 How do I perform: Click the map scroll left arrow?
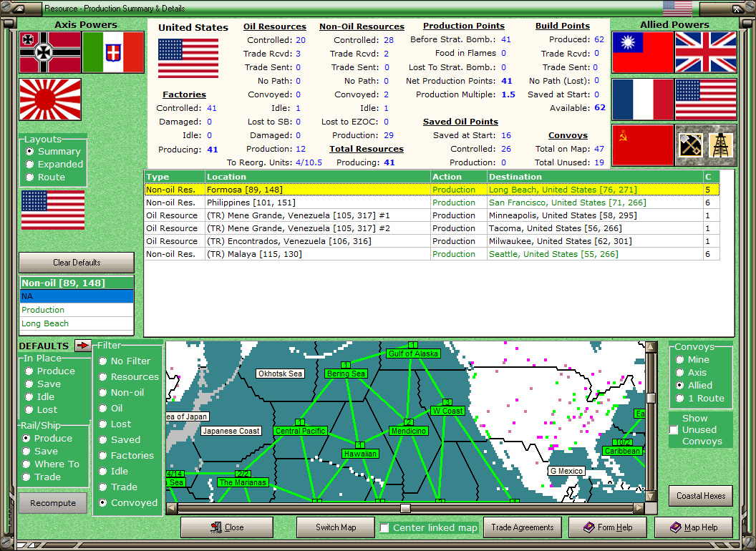click(x=172, y=508)
